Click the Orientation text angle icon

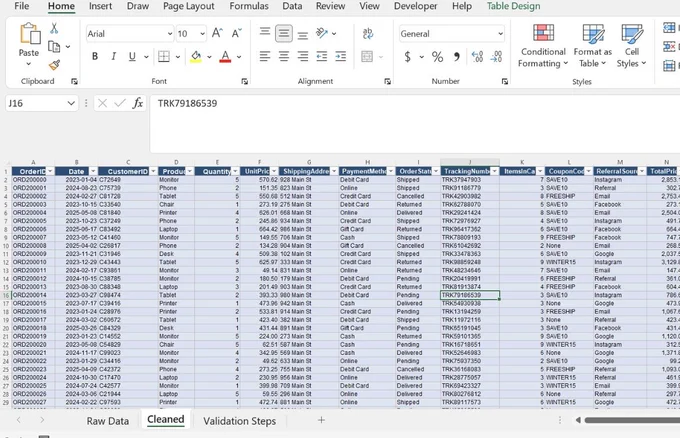coord(322,33)
